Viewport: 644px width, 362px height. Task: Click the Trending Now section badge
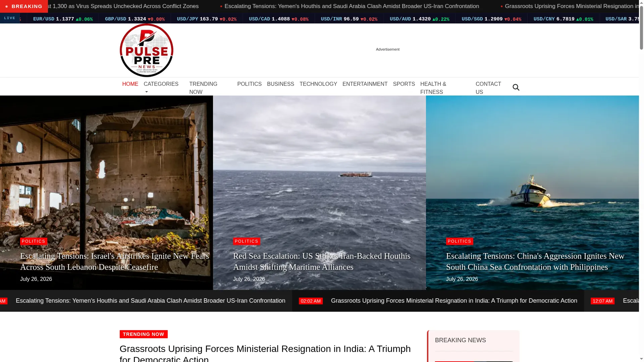(144, 334)
